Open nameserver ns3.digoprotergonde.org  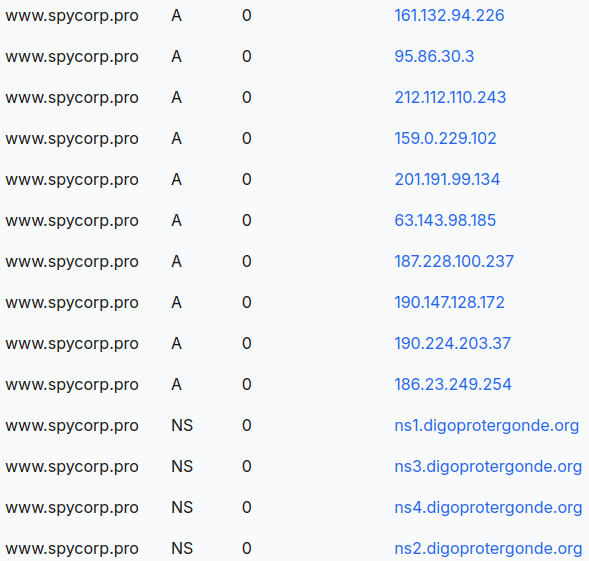(488, 467)
